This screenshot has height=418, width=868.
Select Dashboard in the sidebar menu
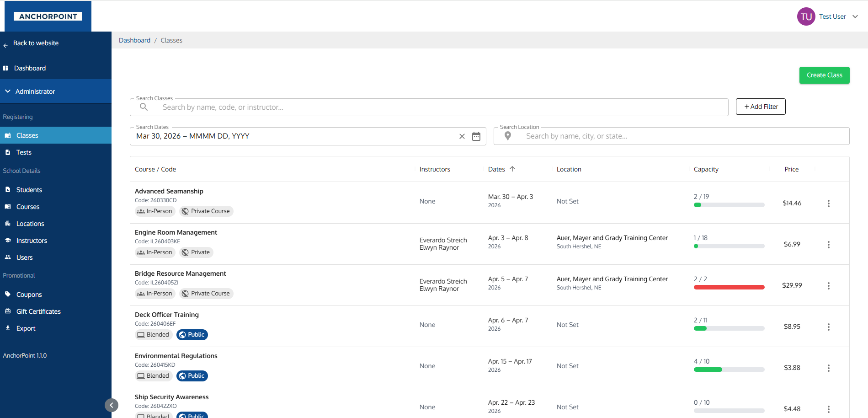[30, 68]
